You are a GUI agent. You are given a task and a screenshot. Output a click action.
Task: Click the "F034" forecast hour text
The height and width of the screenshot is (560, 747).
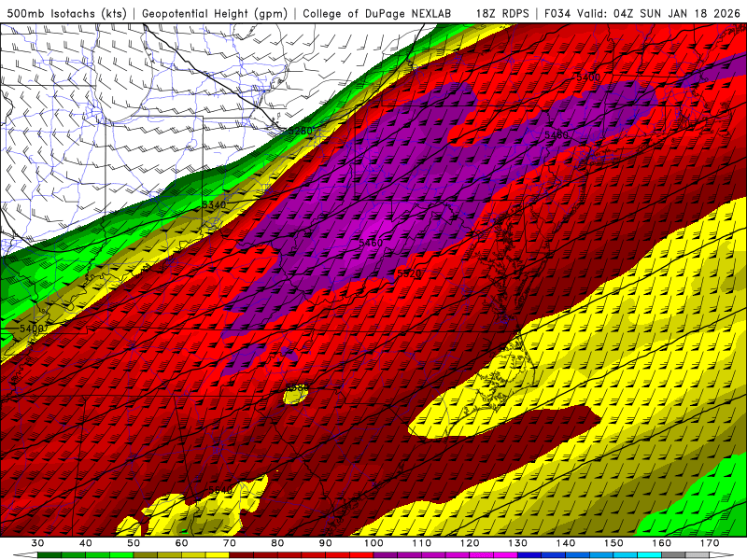[x=557, y=13]
